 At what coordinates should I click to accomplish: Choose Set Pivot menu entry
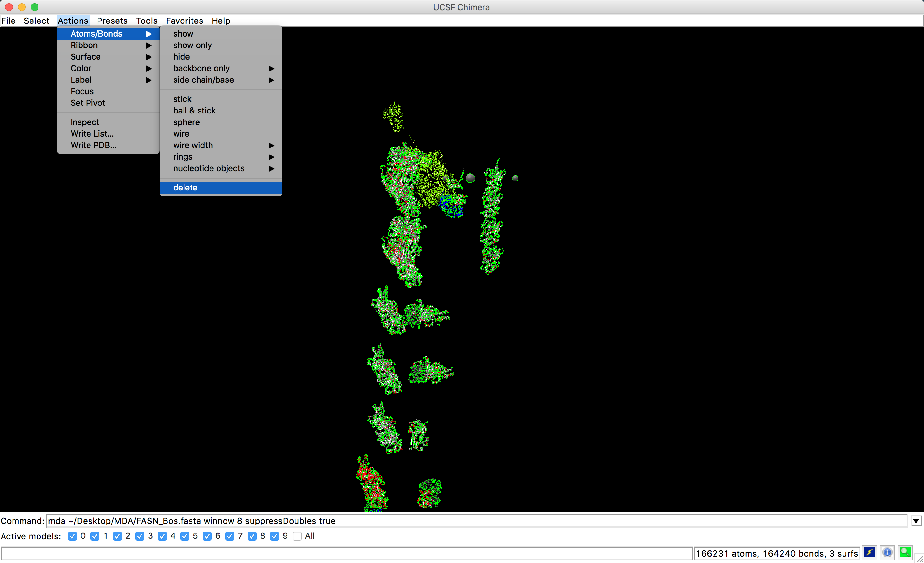point(108,103)
